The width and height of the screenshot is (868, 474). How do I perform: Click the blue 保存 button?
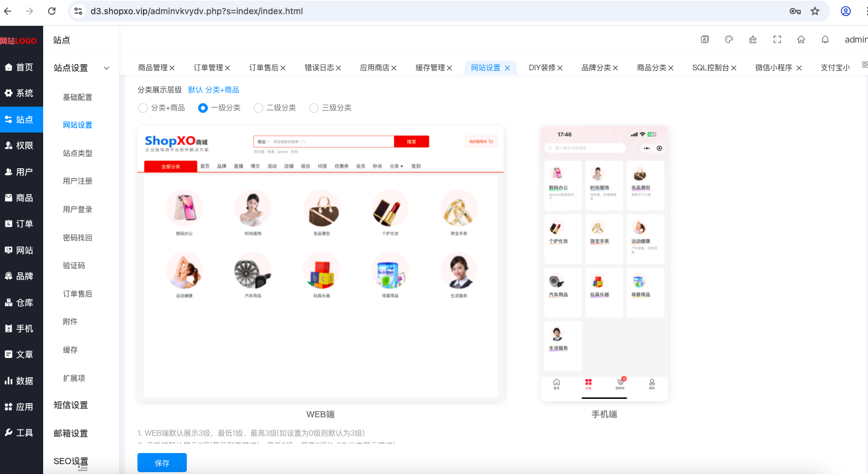pos(162,463)
